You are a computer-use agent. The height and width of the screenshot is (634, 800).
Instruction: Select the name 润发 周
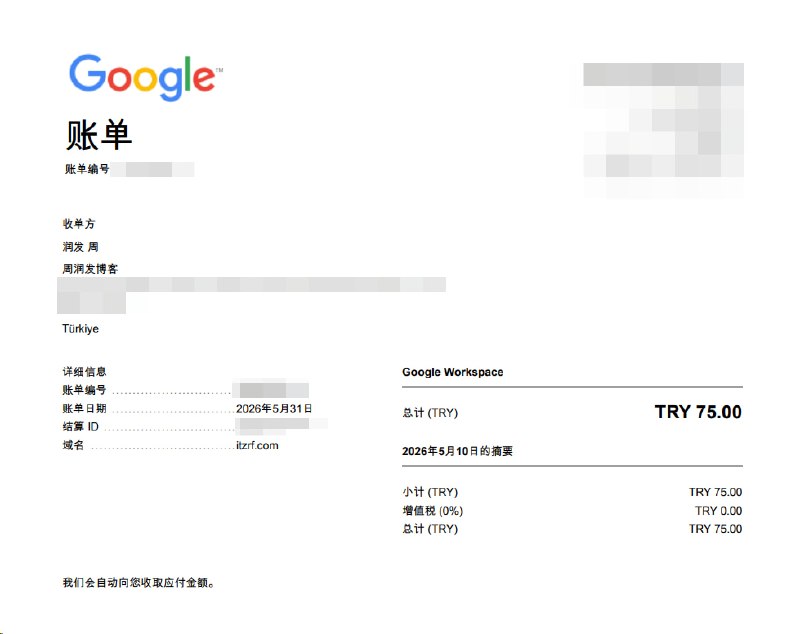click(80, 247)
